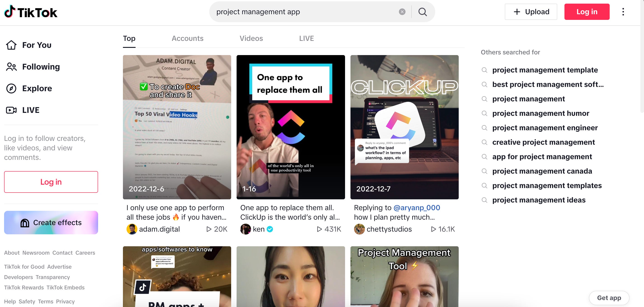Open the ClickUp iPad workflow video thumbnail
Viewport: 644px width, 307px height.
404,127
